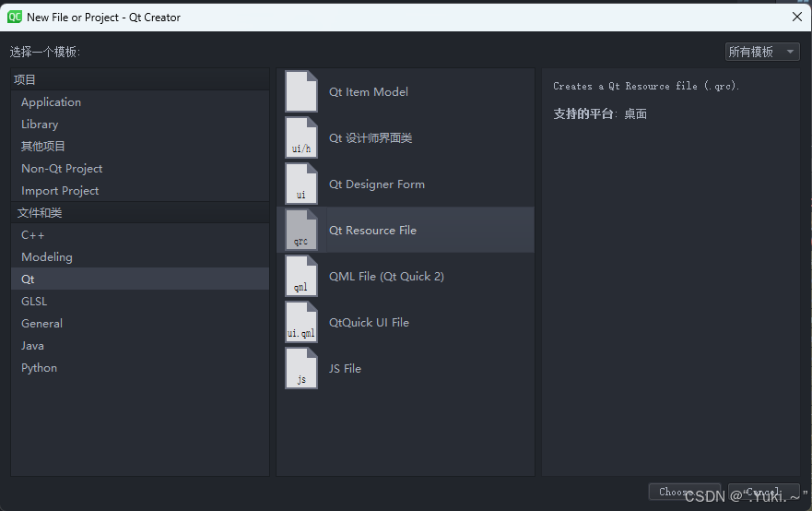Open the 所有模板 template filter dropdown
The width and height of the screenshot is (812, 511).
(x=762, y=52)
